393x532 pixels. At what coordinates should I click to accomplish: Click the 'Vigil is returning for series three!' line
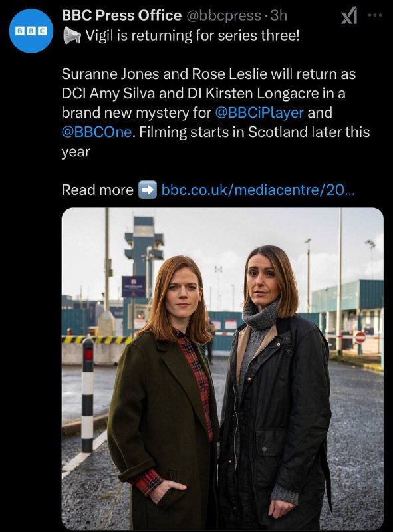coord(192,35)
